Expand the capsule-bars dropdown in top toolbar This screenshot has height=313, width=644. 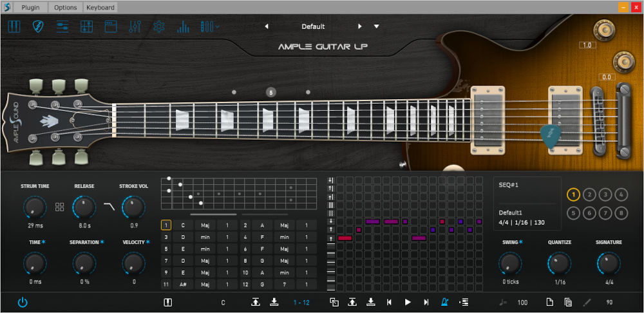pyautogui.click(x=209, y=26)
